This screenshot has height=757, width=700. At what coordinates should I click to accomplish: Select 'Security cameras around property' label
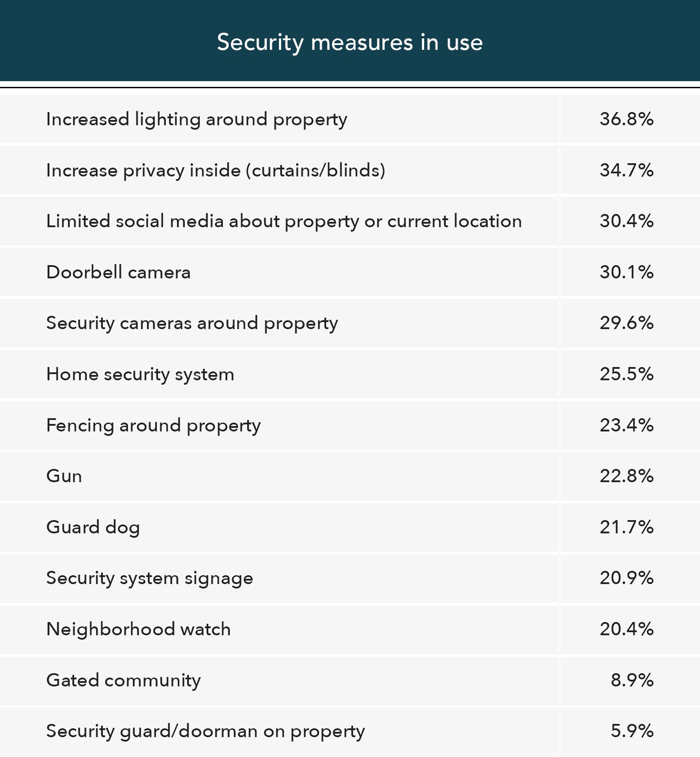192,323
